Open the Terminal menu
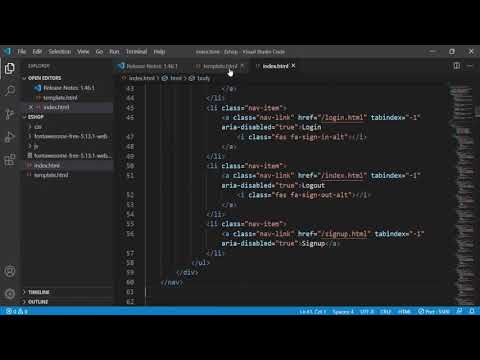Viewport: 480px width, 360px height. (136, 52)
